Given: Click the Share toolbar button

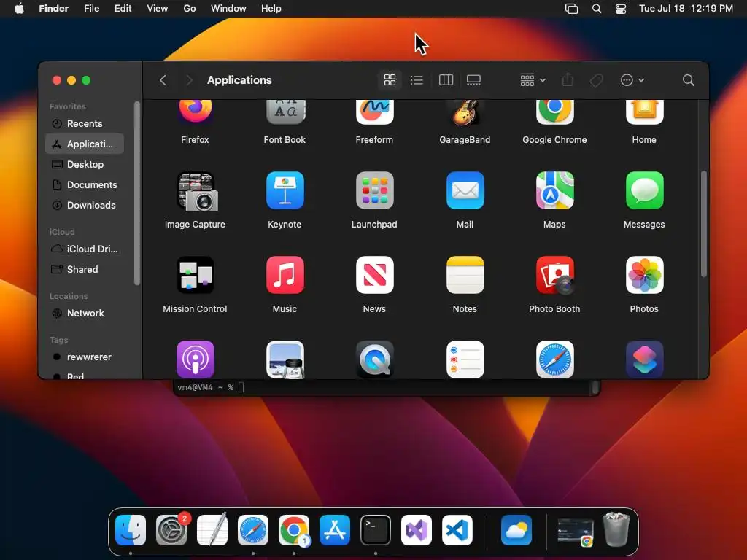Looking at the screenshot, I should 568,79.
